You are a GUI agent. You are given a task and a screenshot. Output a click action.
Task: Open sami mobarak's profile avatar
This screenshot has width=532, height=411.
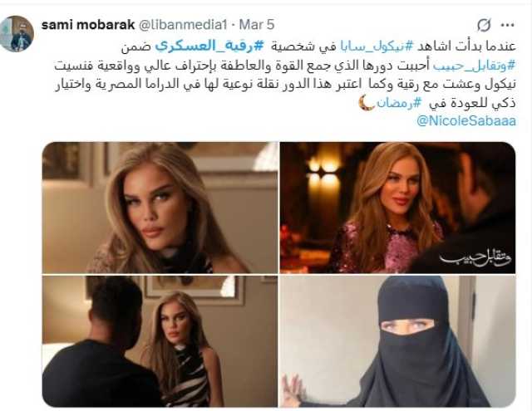click(17, 33)
